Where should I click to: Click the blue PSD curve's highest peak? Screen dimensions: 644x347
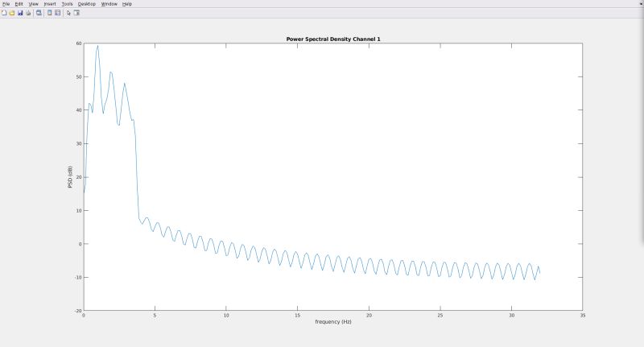(x=97, y=46)
